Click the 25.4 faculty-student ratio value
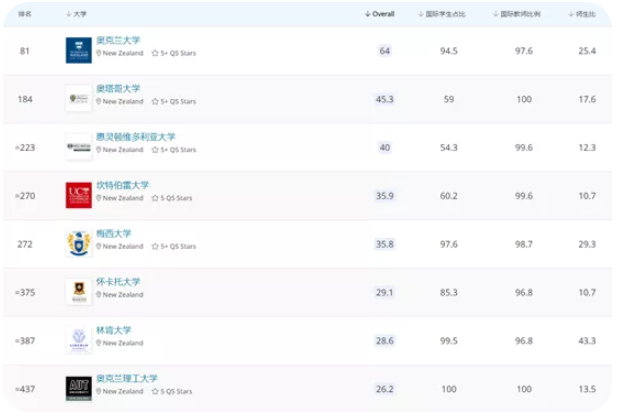Screen dimensions: 623x414 tap(587, 51)
